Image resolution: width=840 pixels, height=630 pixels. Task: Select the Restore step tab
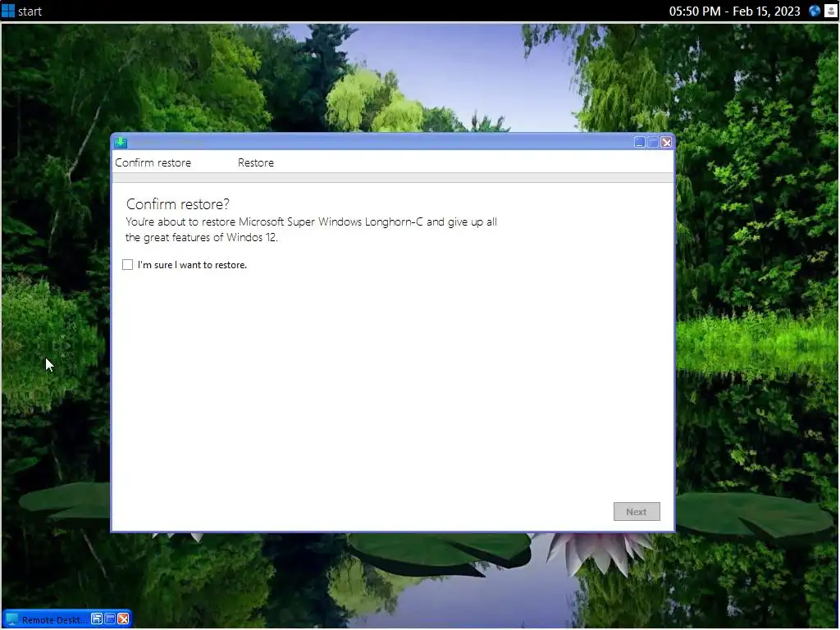tap(256, 163)
